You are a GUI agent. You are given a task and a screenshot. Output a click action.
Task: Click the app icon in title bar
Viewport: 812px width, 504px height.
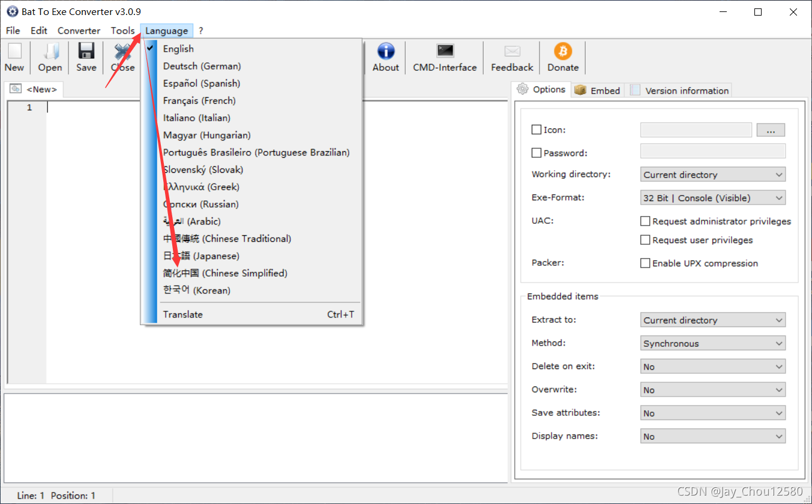(11, 12)
